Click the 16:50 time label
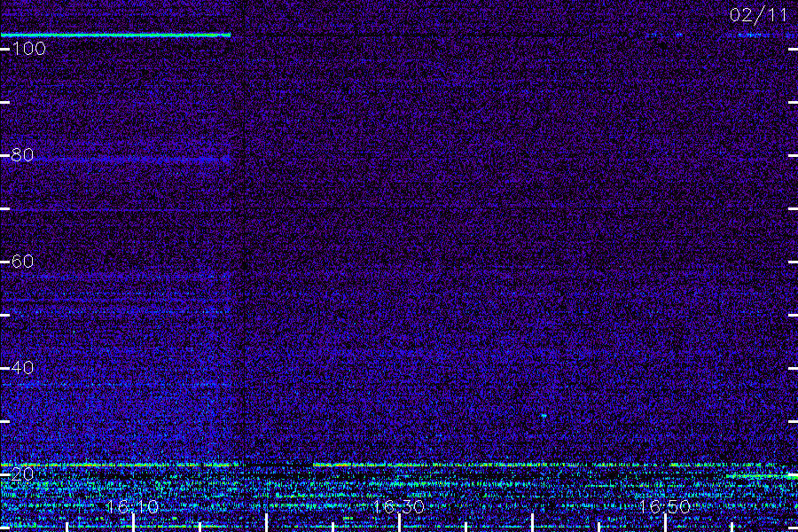The width and height of the screenshot is (798, 532). click(x=665, y=506)
